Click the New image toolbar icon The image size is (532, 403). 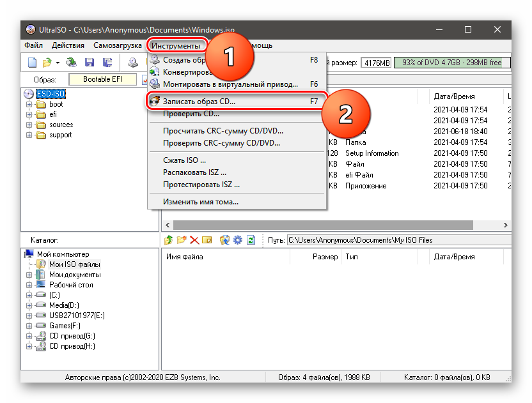32,63
